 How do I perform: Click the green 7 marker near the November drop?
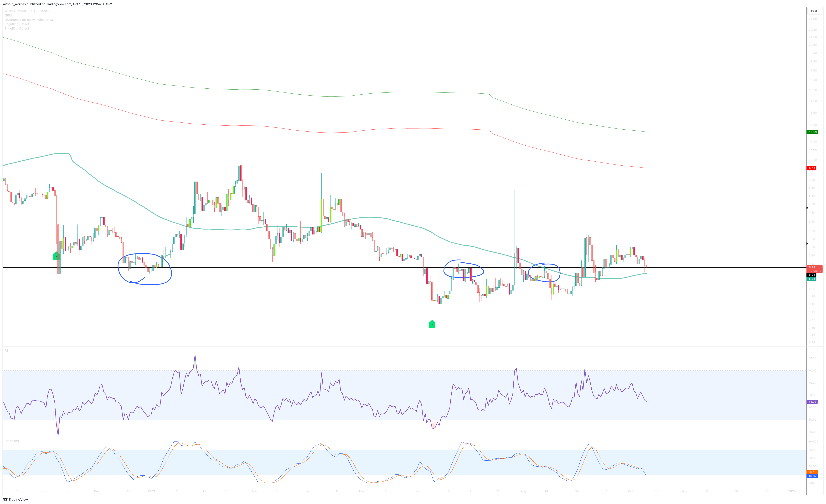point(56,256)
